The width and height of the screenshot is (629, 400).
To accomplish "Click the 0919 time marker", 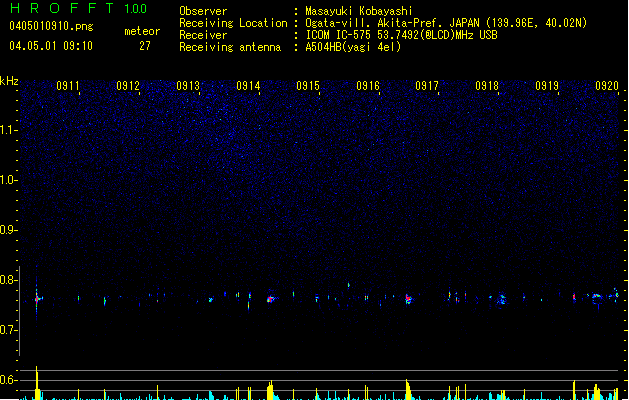I will tap(547, 86).
